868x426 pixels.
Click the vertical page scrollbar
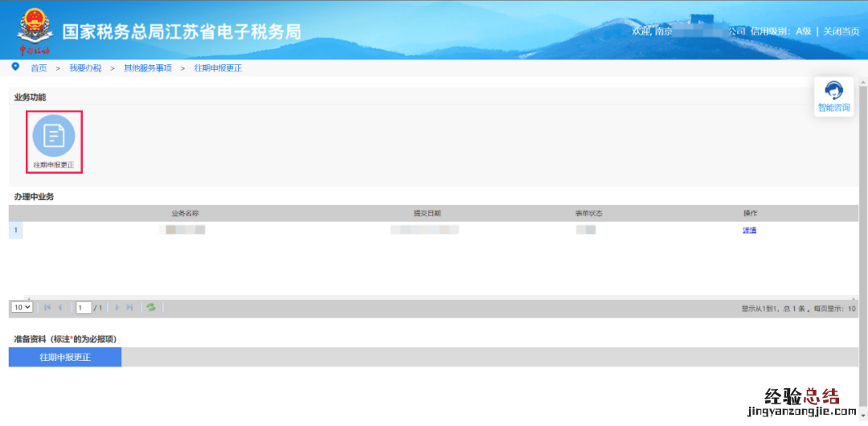coord(862,247)
